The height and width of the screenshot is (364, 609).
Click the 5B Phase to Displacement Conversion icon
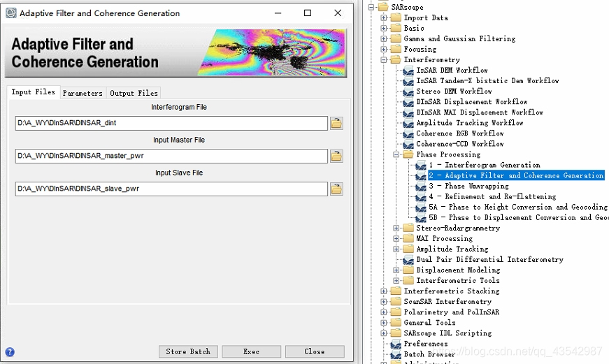click(x=421, y=218)
